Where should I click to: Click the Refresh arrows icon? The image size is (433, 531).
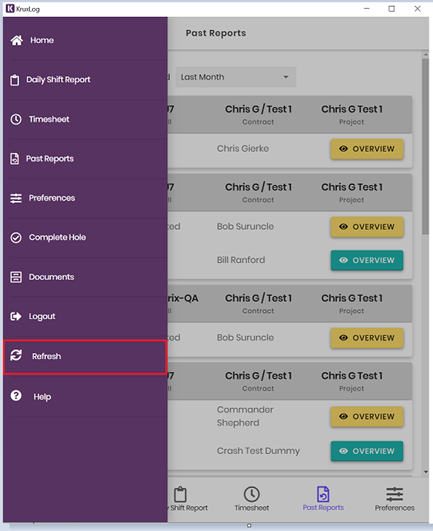(16, 355)
